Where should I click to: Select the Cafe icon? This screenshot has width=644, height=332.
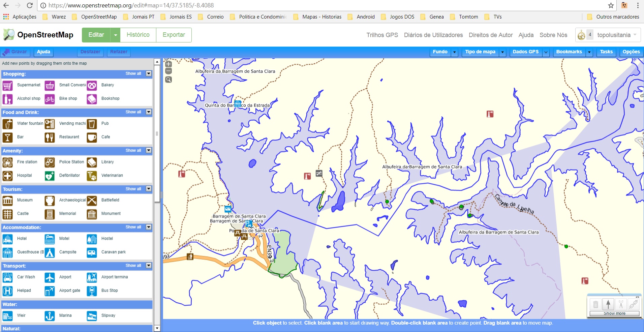[92, 138]
